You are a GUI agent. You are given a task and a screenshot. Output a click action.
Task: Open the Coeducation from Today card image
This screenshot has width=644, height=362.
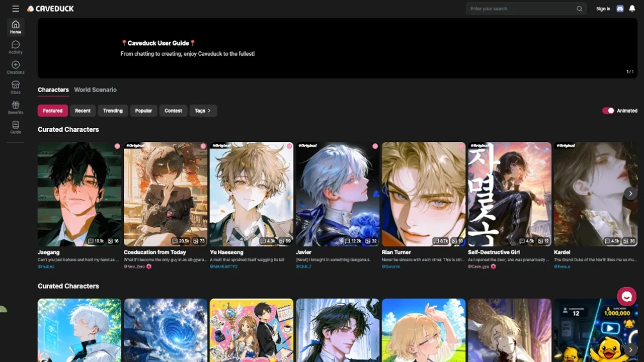(x=166, y=194)
